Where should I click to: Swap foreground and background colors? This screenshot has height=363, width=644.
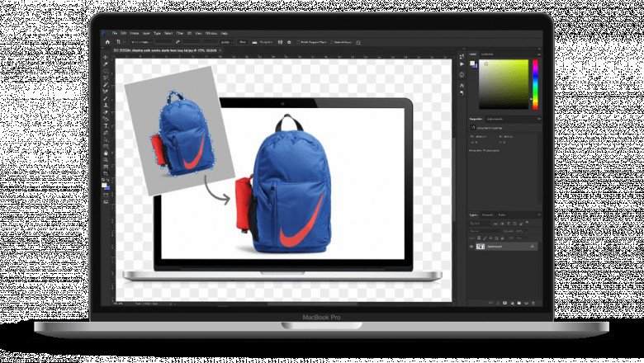(x=107, y=180)
